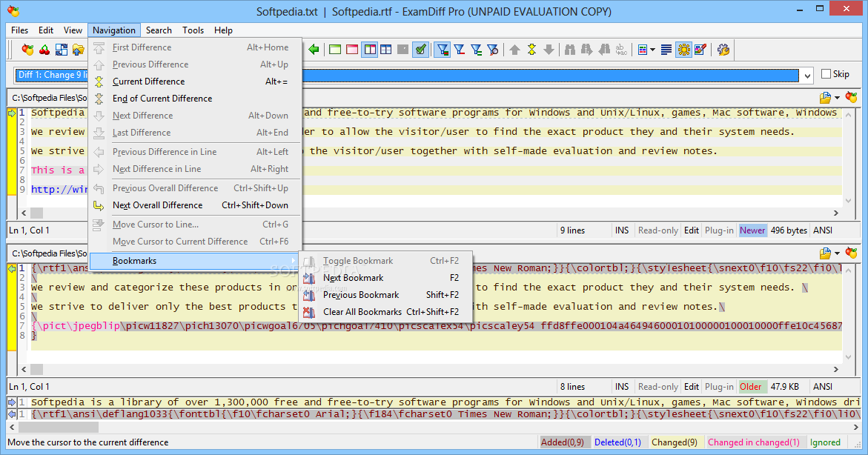
Task: Select Next Bookmark in the submenu
Action: (x=385, y=278)
